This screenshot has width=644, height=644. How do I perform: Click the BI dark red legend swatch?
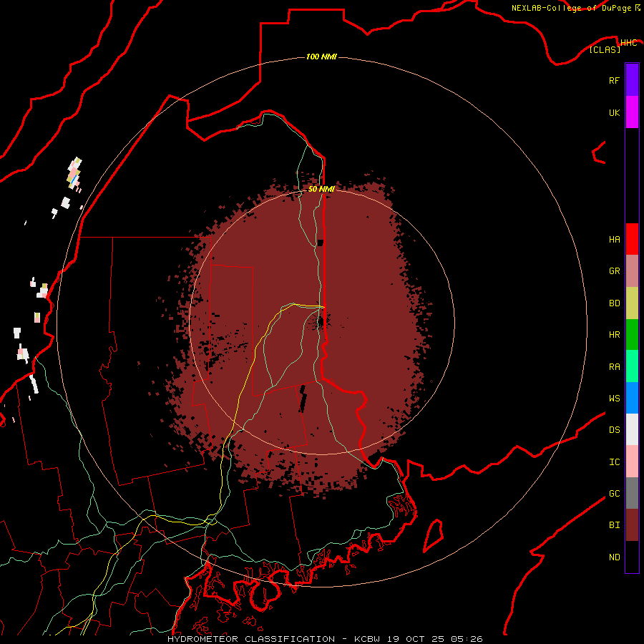point(632,525)
